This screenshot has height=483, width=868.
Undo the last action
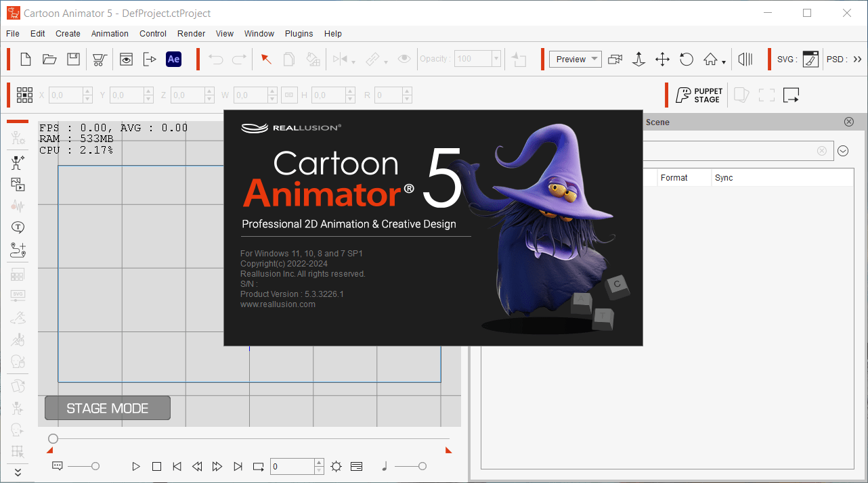click(x=216, y=60)
